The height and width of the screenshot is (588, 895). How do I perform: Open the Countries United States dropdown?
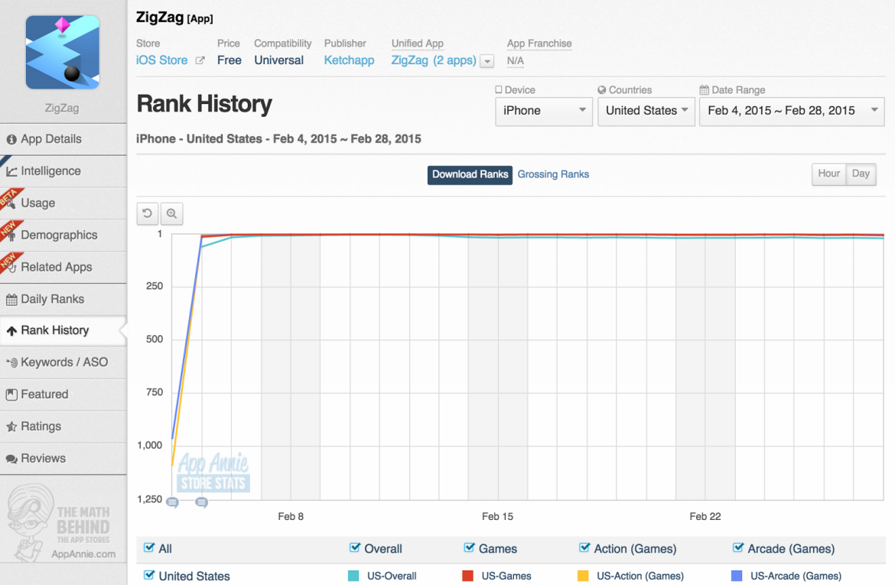click(646, 111)
